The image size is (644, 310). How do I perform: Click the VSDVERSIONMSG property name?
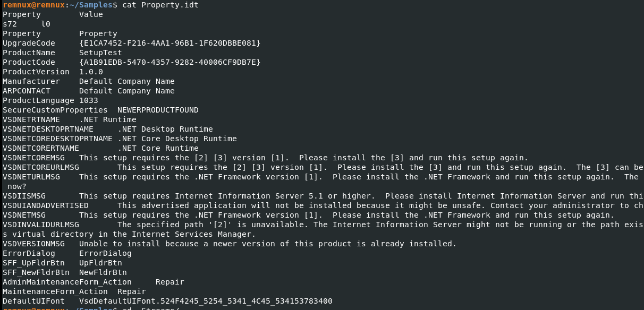(33, 244)
